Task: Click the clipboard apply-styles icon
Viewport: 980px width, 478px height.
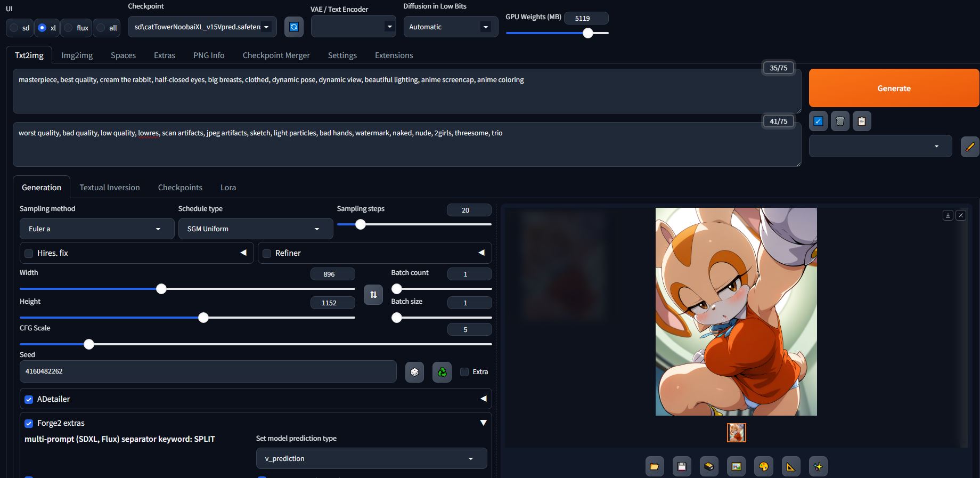Action: pos(862,121)
